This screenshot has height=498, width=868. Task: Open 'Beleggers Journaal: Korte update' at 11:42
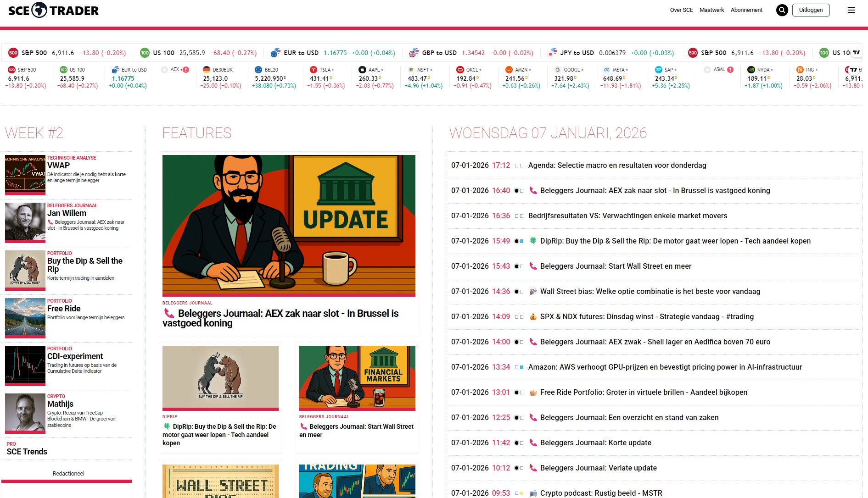click(x=595, y=443)
